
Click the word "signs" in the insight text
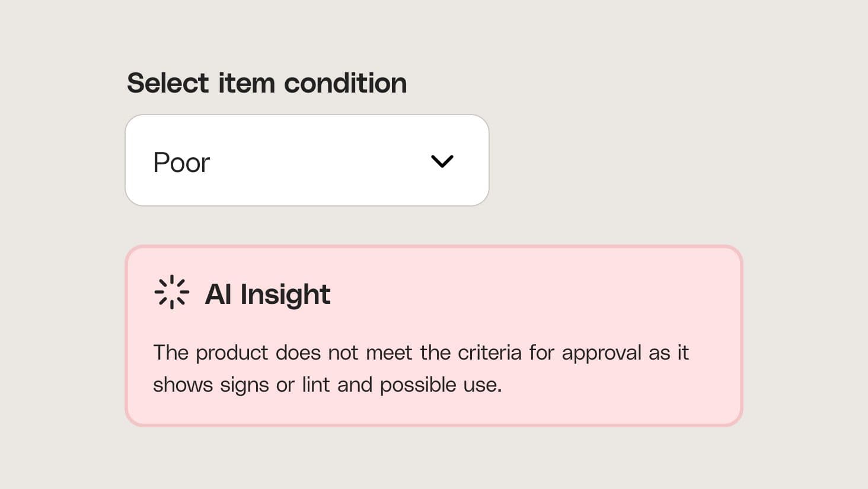[x=244, y=386]
